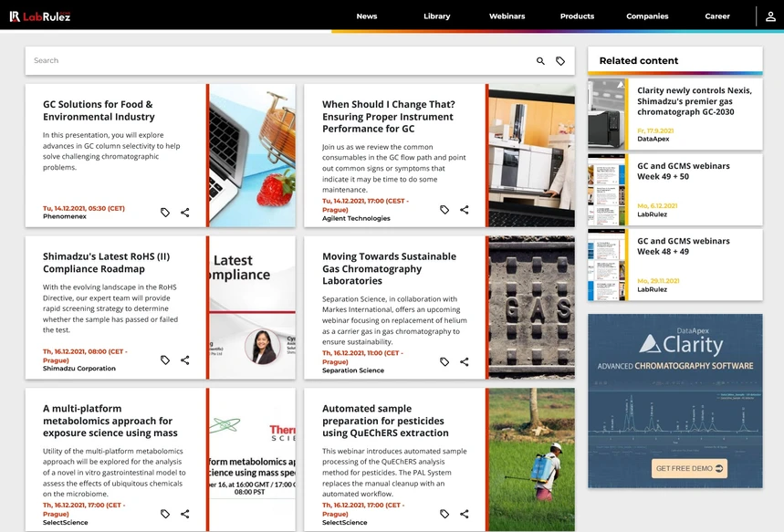Open When Should I Change That webinar title
The width and height of the screenshot is (784, 532).
[x=388, y=117]
